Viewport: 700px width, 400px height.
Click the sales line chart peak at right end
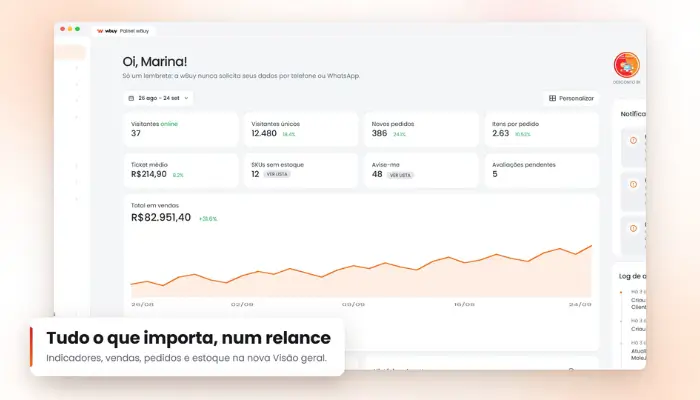coord(591,246)
